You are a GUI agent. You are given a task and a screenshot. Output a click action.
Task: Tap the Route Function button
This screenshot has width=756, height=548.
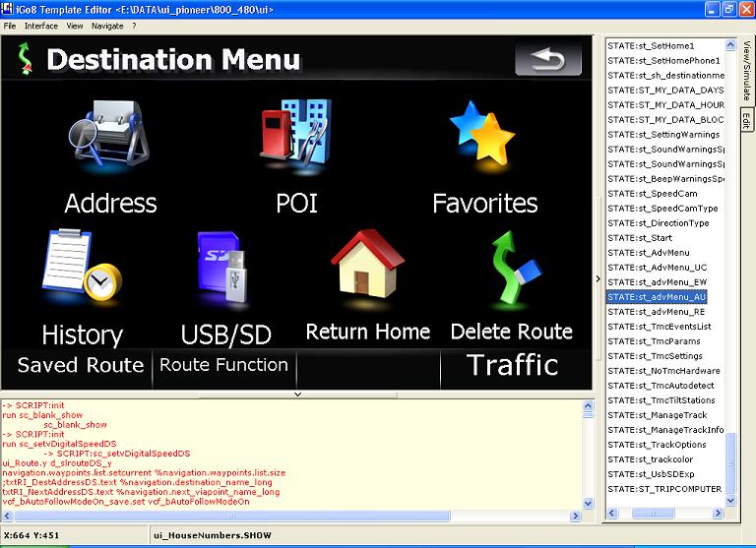click(x=223, y=366)
